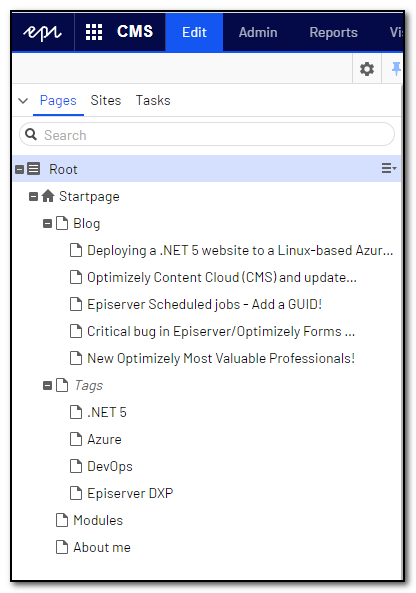Click page icon beside Episerver Scheduled jobs

pyautogui.click(x=76, y=304)
